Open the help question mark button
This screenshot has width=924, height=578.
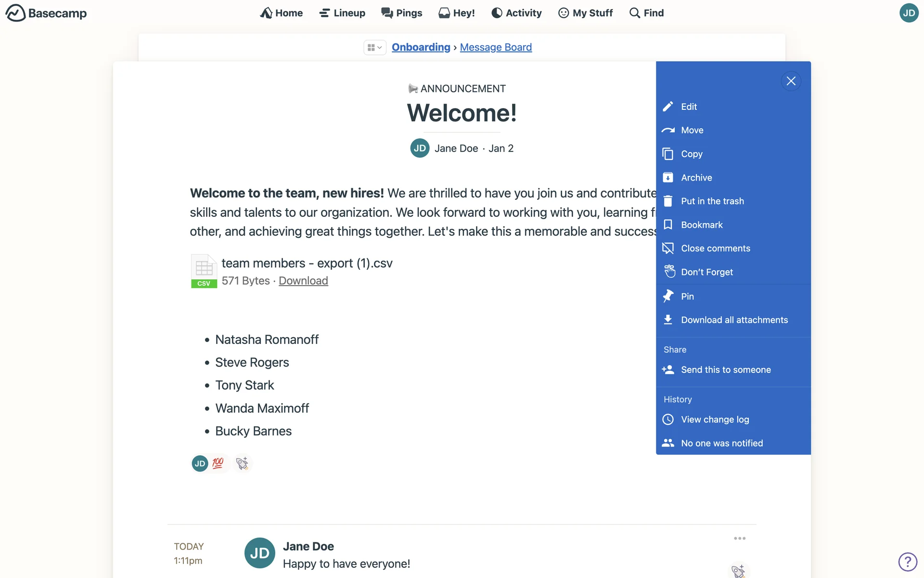pyautogui.click(x=908, y=562)
